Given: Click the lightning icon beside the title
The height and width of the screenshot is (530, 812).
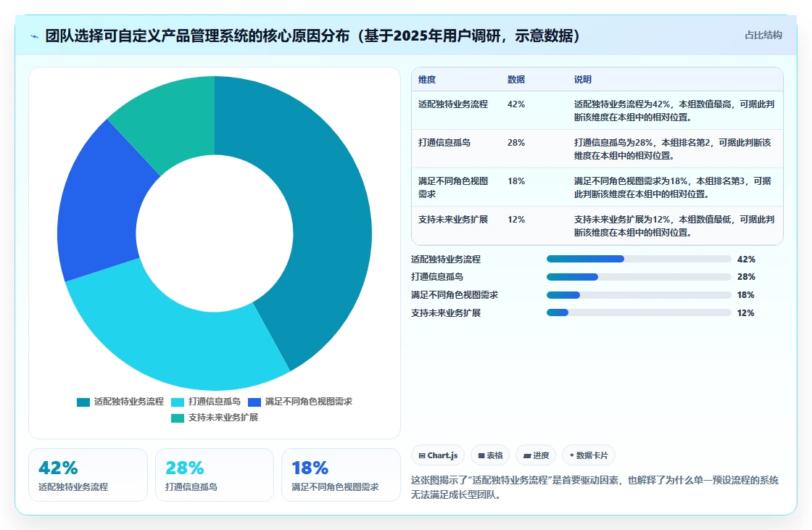Looking at the screenshot, I should click(34, 36).
